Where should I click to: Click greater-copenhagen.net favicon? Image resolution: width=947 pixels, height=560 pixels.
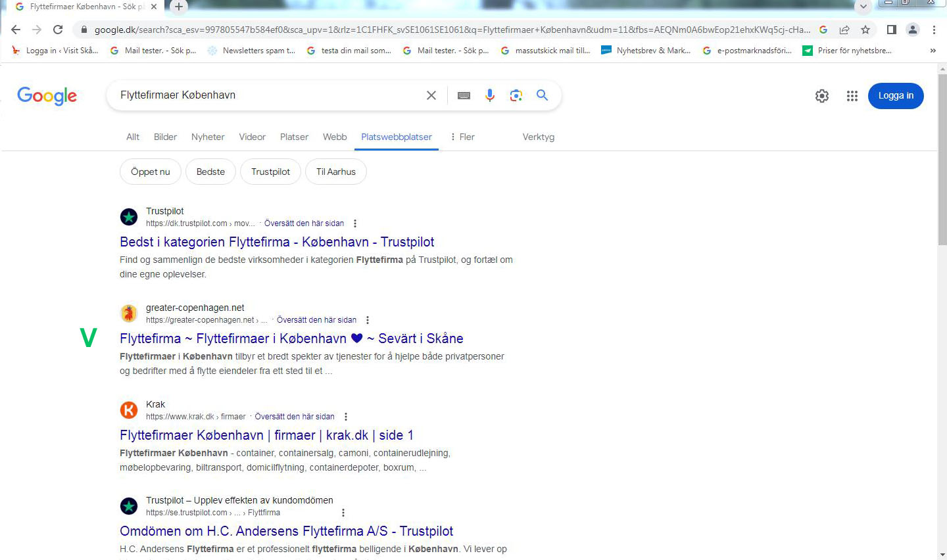pos(129,314)
